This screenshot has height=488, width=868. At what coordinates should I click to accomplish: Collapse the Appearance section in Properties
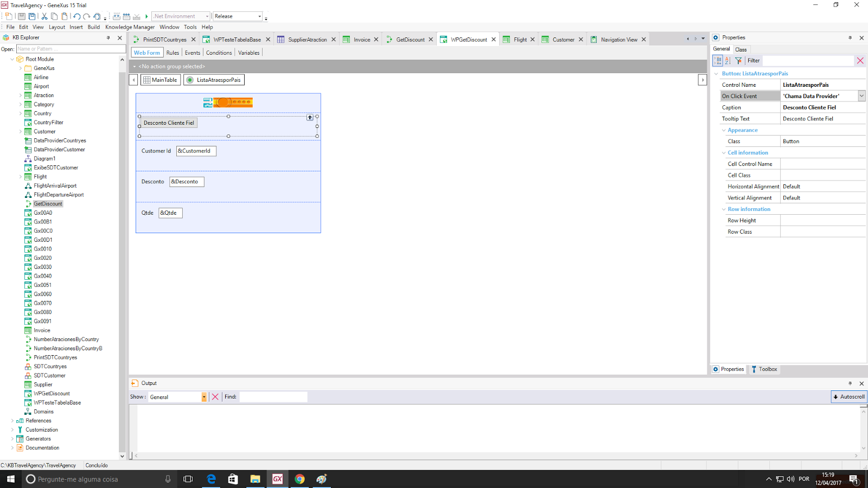[724, 130]
